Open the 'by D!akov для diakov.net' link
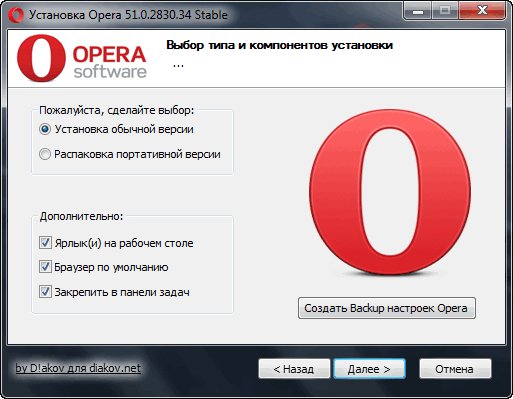Image resolution: width=513 pixels, height=399 pixels. click(x=78, y=368)
